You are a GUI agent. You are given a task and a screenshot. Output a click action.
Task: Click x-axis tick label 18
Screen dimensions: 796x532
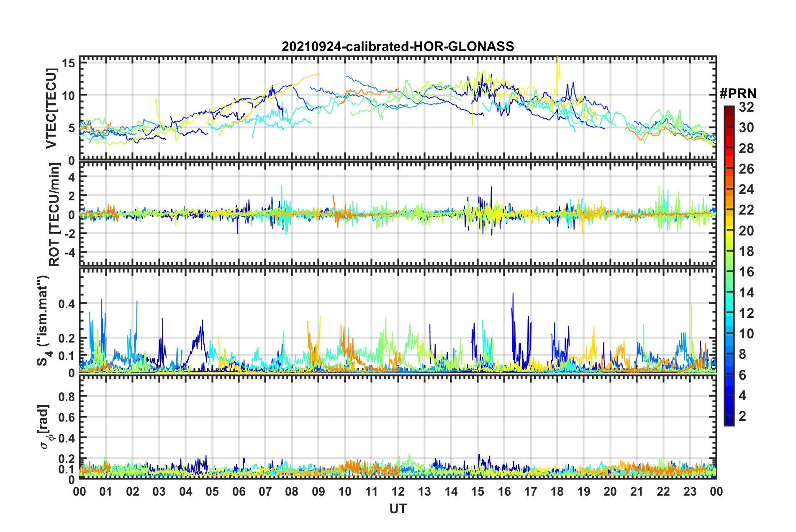(557, 491)
